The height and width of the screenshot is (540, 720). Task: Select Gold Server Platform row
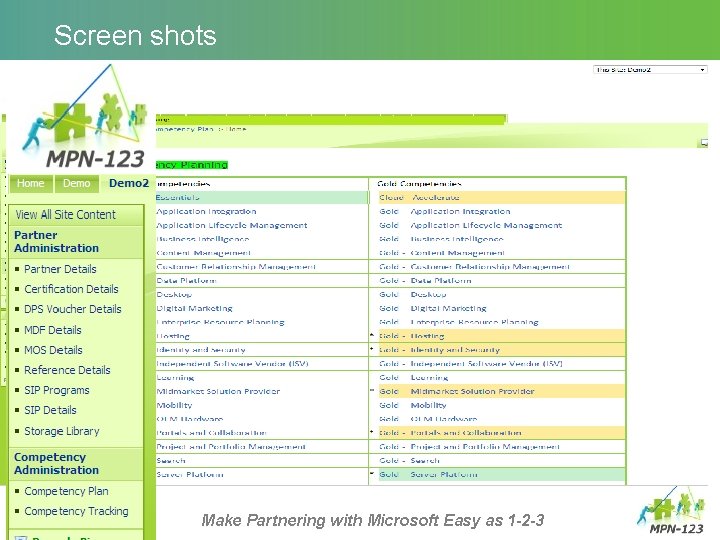(x=502, y=474)
